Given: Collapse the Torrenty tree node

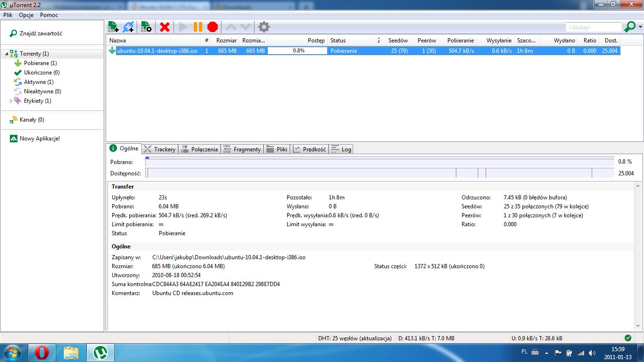Looking at the screenshot, I should coord(6,54).
